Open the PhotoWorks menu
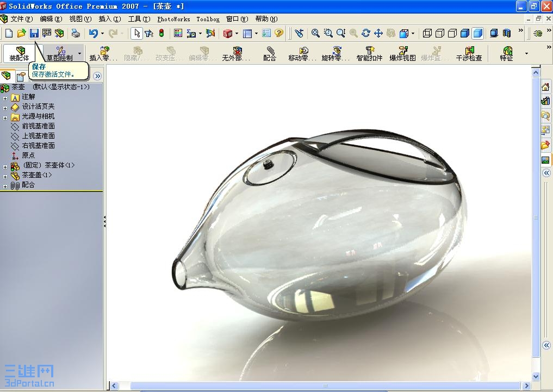 tap(173, 19)
